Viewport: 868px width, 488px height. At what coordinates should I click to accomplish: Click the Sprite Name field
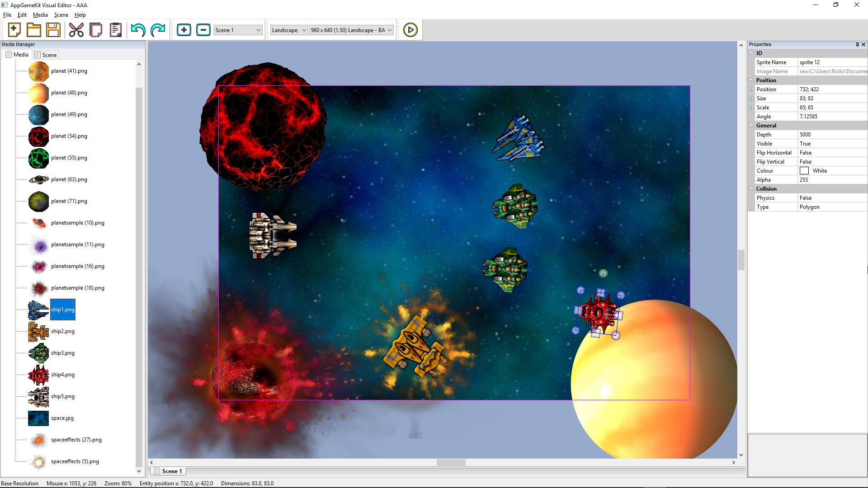832,62
